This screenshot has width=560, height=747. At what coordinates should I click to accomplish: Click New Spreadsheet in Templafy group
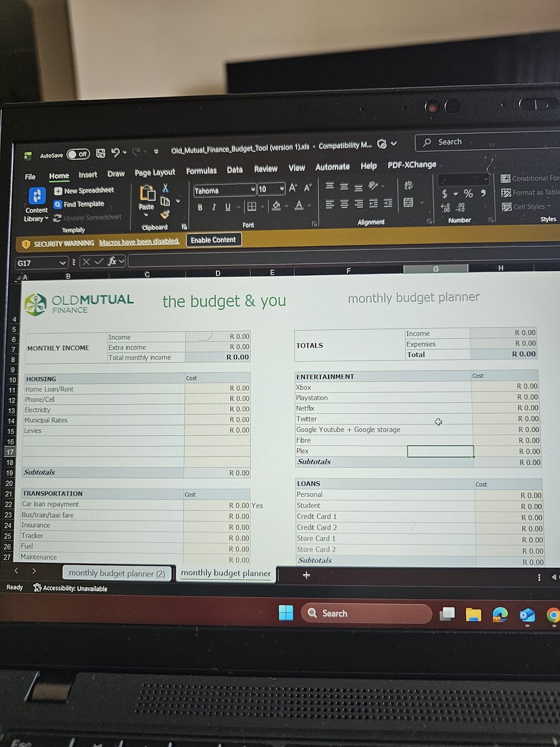[x=84, y=190]
